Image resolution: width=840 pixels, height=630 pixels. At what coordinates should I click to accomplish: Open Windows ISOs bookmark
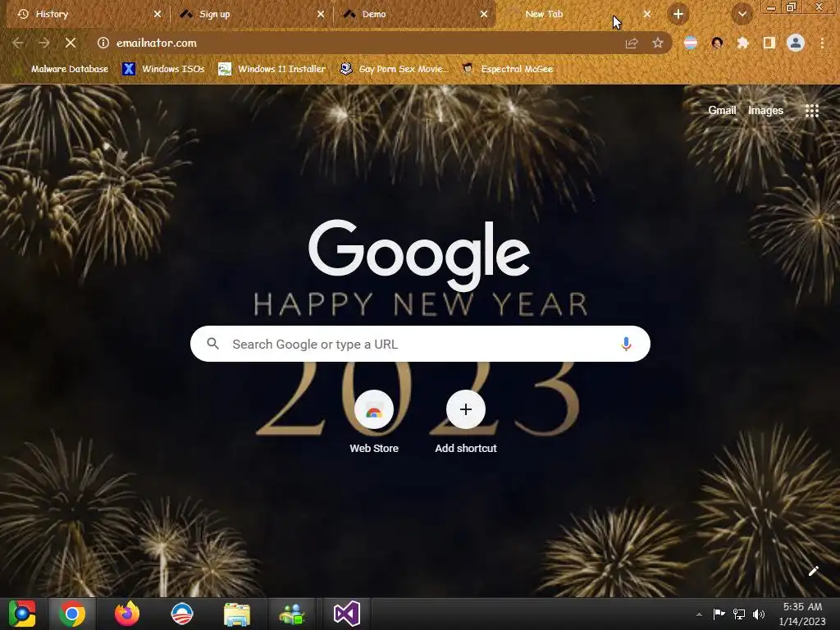[x=163, y=69]
